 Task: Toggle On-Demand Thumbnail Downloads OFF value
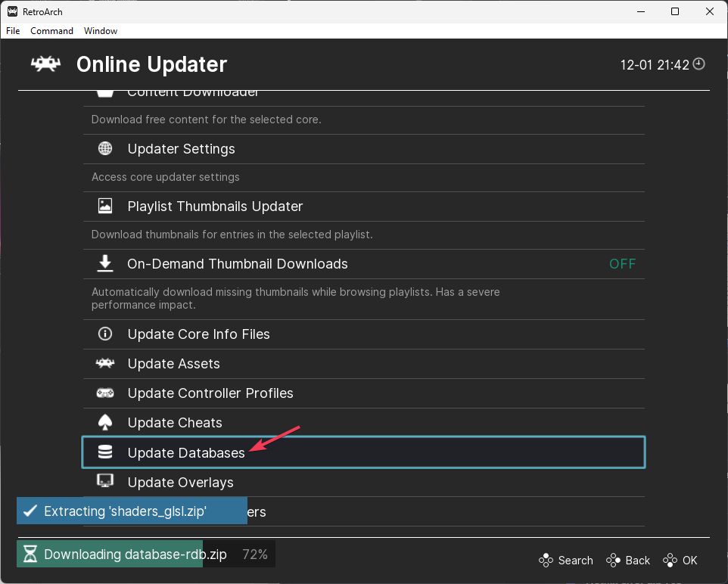[622, 264]
